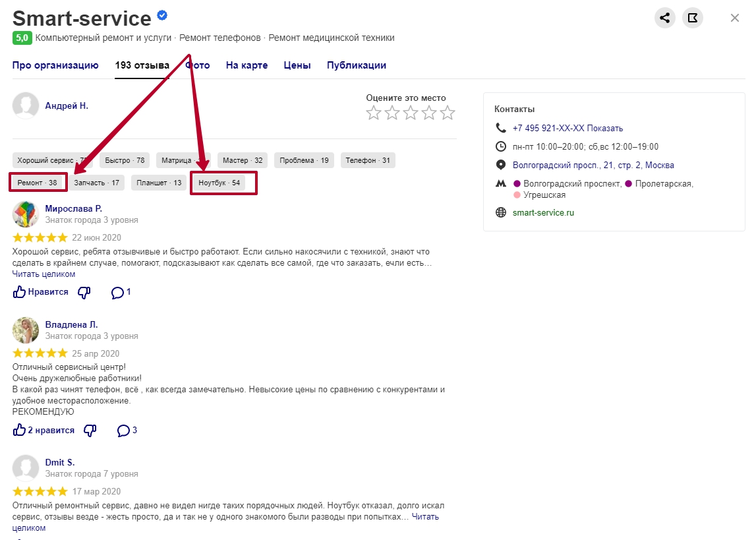756x540 pixels.
Task: Click thumbs down on Владлена's review
Action: click(x=90, y=431)
